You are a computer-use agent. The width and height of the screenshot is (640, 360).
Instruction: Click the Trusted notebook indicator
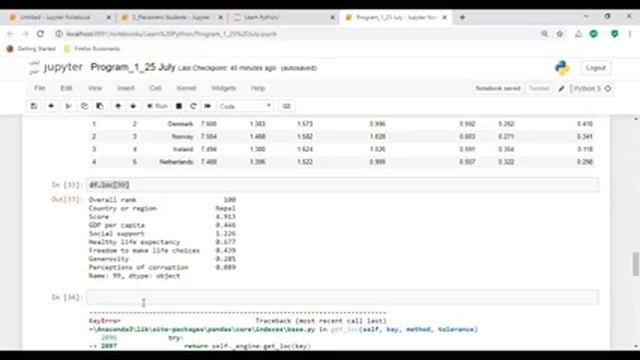(x=539, y=88)
